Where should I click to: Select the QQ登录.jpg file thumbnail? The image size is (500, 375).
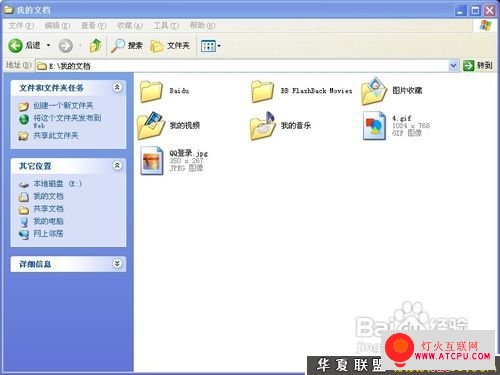[152, 161]
